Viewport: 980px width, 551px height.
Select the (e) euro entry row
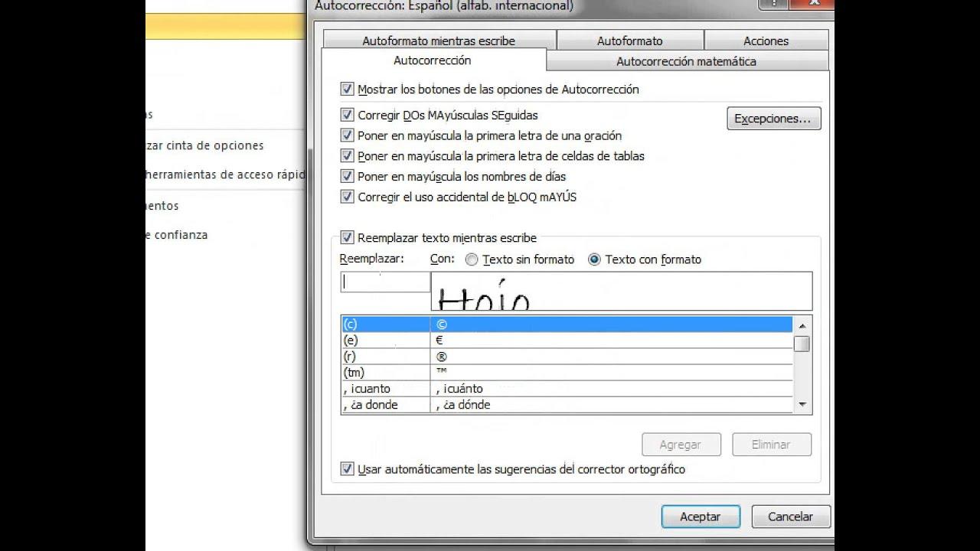pos(567,341)
